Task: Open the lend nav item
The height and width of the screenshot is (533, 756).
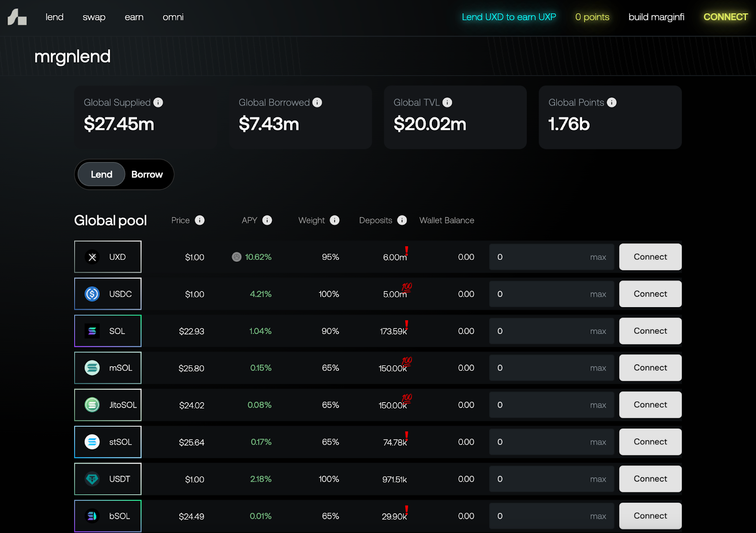Action: click(x=54, y=17)
